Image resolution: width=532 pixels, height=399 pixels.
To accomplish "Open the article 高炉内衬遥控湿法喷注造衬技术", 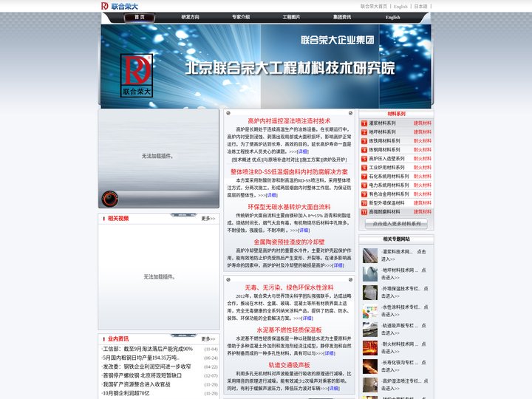I will point(289,120).
